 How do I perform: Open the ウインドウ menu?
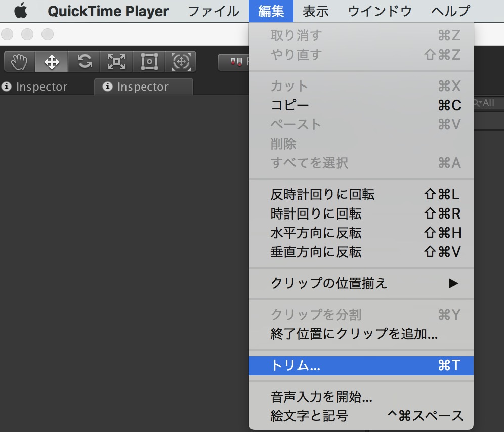pos(380,11)
